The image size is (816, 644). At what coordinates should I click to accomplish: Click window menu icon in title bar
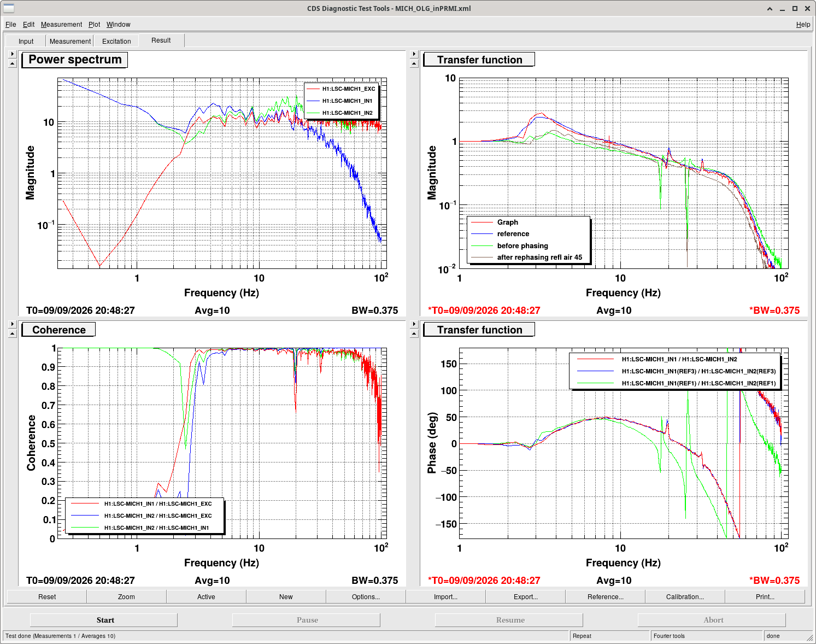(x=8, y=8)
